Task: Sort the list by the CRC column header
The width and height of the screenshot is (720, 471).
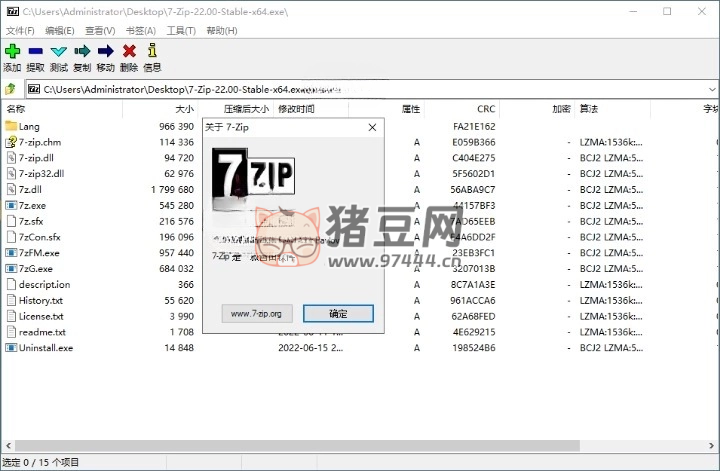Action: pyautogui.click(x=486, y=109)
